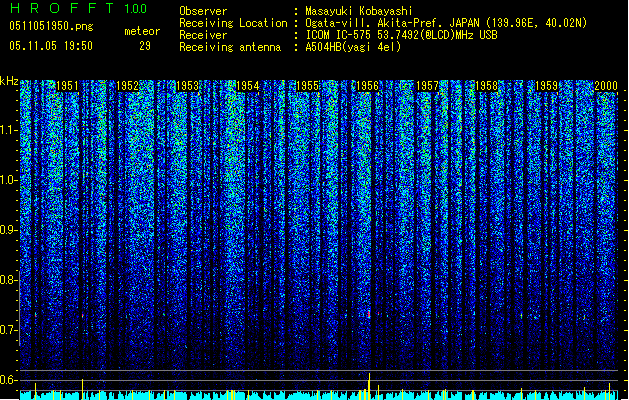Click the observer name Masayuki Kobayashi

tap(359, 11)
